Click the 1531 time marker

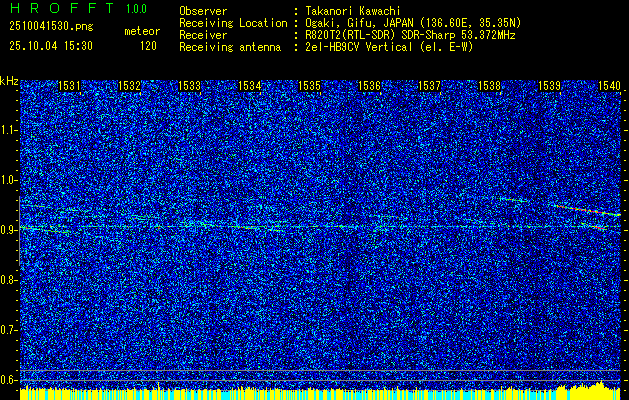(69, 85)
